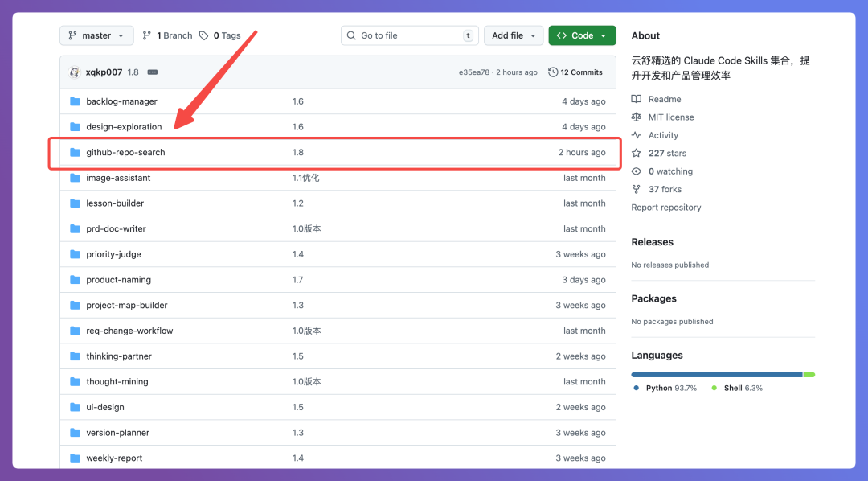The height and width of the screenshot is (481, 868).
Task: Open commit history via clock icon
Action: [553, 72]
